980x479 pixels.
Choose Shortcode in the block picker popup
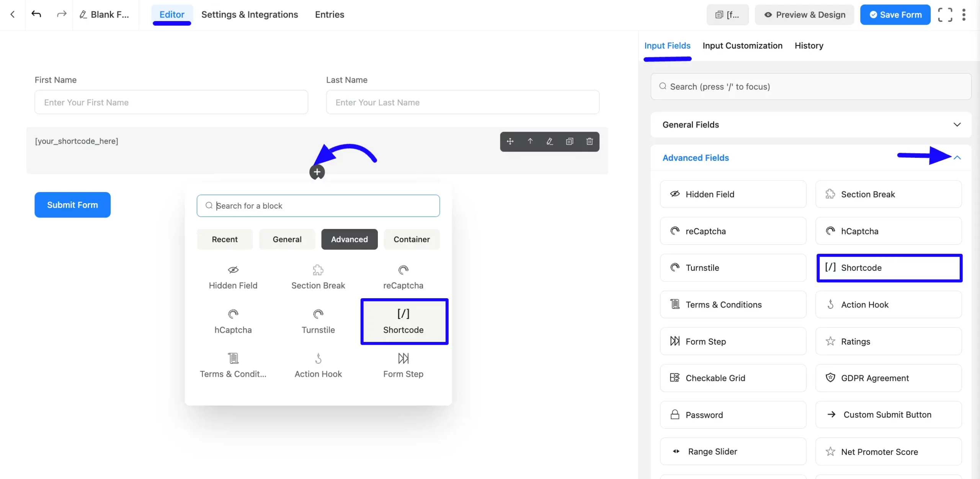pos(404,322)
